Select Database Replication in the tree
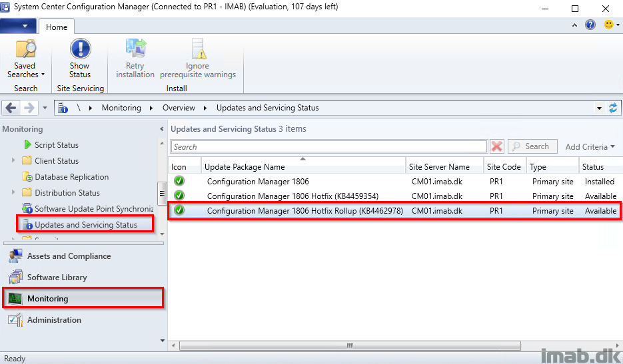Viewport: 623px width, 364px height. (x=71, y=176)
